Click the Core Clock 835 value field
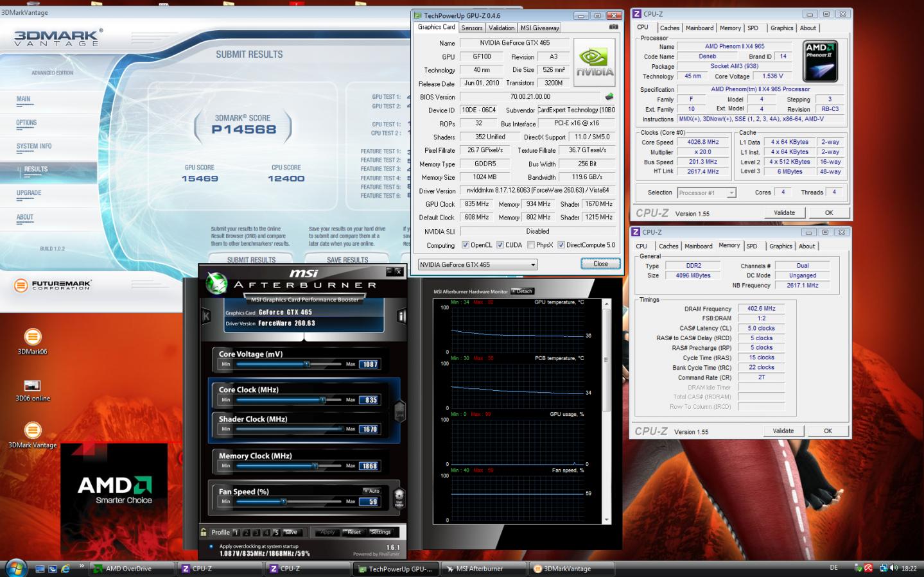 370,400
